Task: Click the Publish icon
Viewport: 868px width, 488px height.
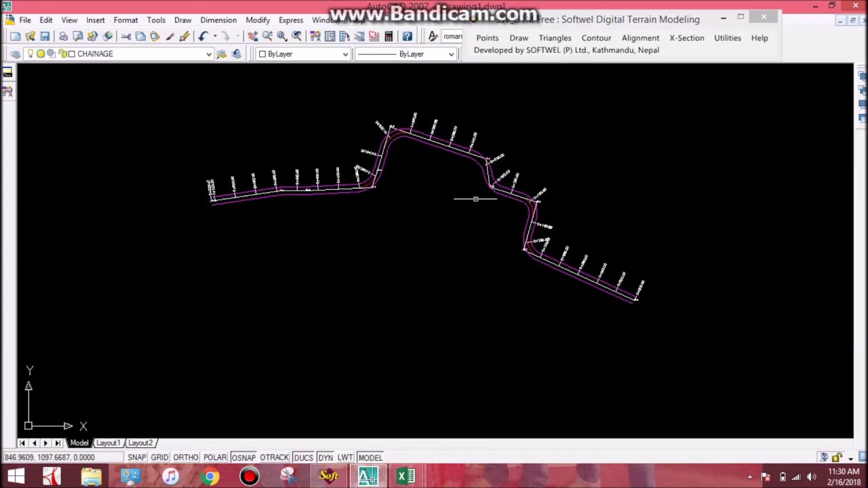Action: point(93,36)
